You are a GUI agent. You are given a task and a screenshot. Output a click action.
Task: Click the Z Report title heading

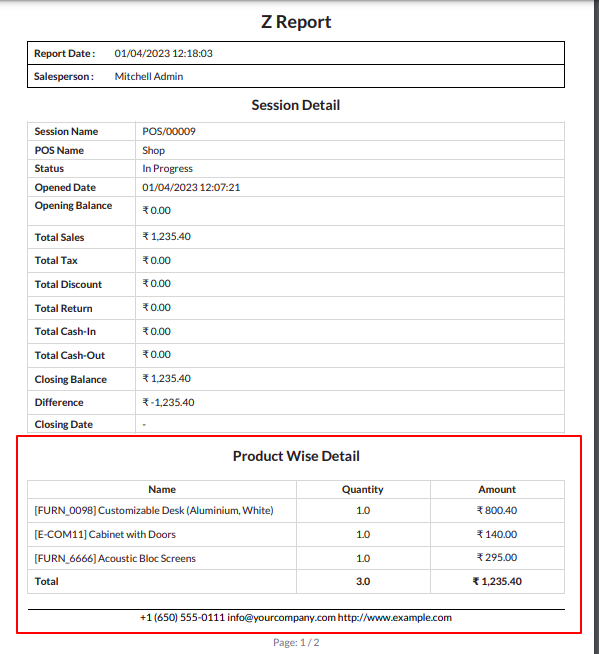click(296, 22)
